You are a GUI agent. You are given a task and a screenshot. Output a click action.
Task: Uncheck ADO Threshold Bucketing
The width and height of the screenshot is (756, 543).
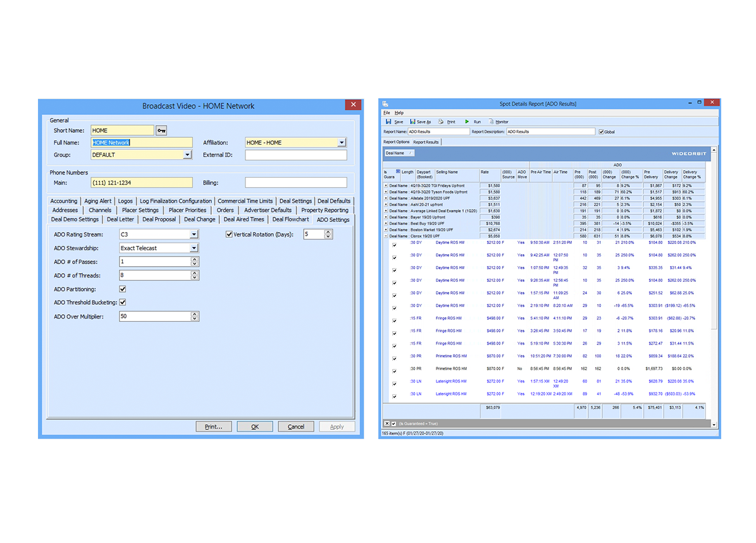tap(123, 302)
